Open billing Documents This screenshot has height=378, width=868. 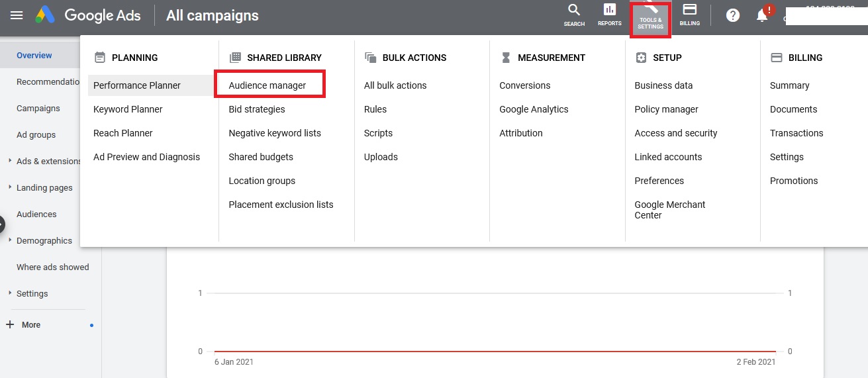(x=794, y=109)
